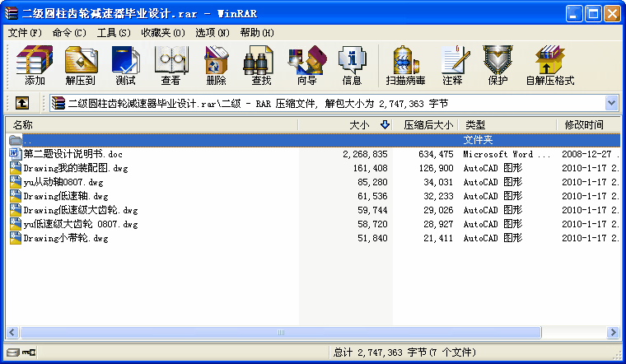Sort by 修改时间 column header
Viewport: 626px width, 364px height.
(x=588, y=125)
